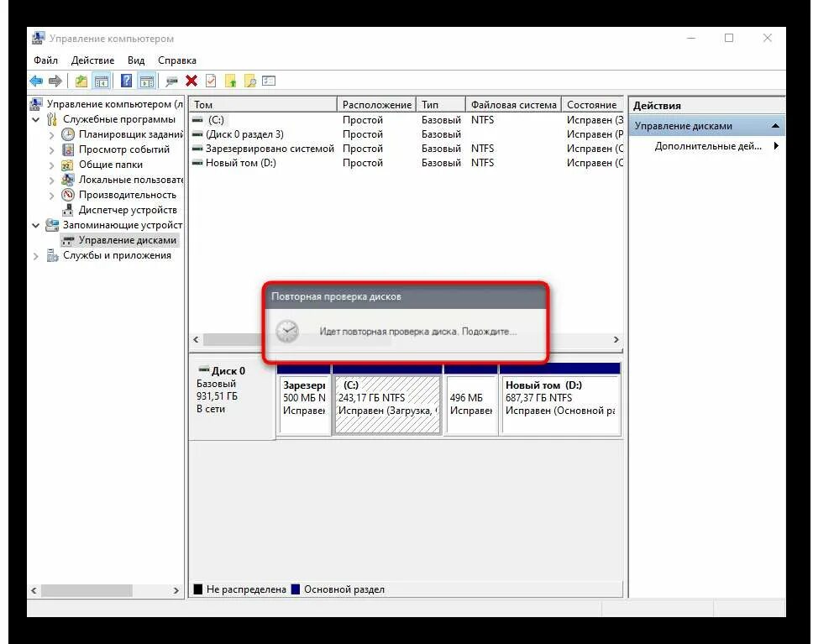813x644 pixels.
Task: Open Help via the blue question mark icon
Action: (127, 81)
